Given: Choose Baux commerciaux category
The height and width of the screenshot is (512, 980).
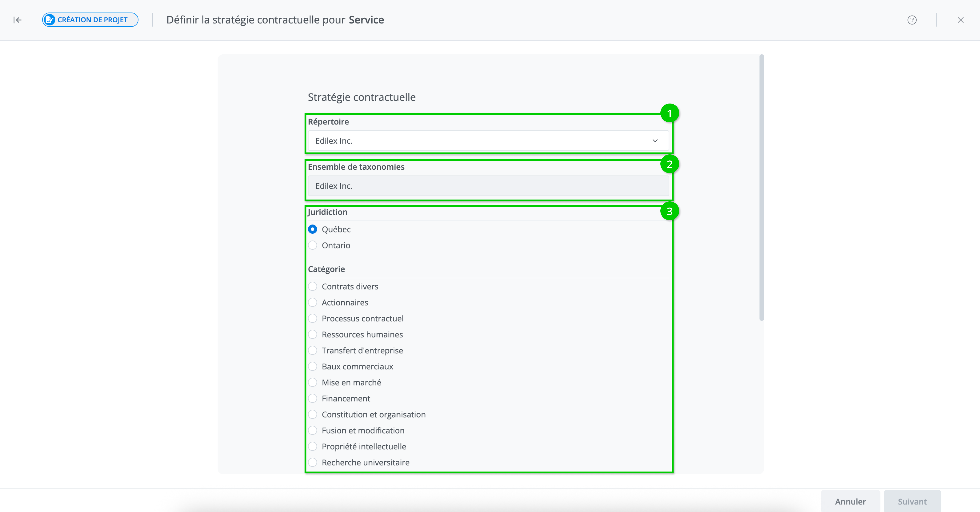Looking at the screenshot, I should click(312, 366).
